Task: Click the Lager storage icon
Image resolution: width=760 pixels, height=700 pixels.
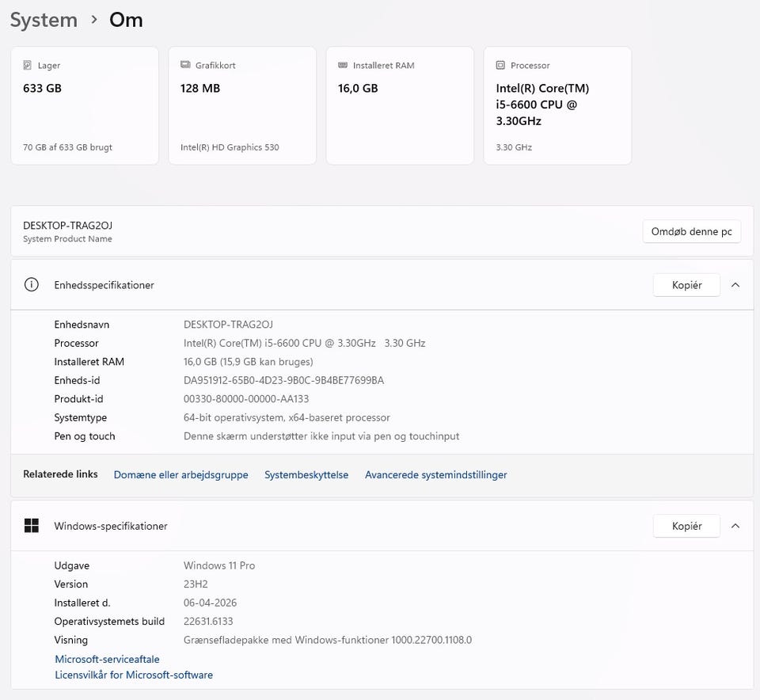Action: (x=28, y=66)
